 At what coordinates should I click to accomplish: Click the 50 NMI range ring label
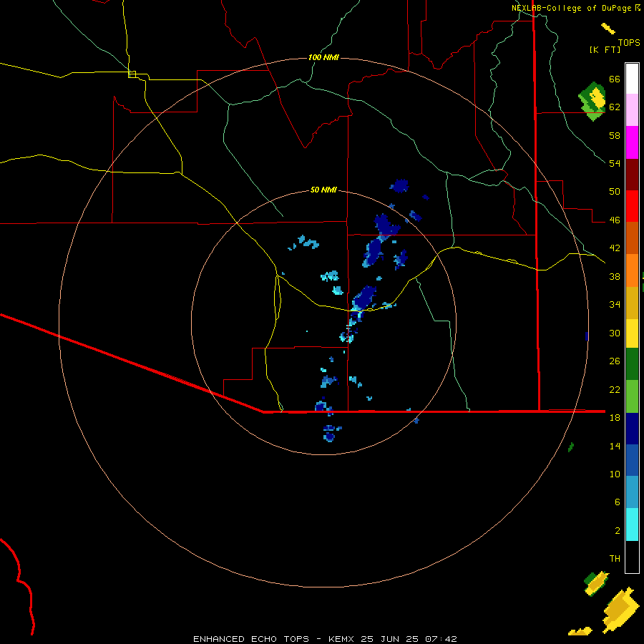[x=323, y=190]
